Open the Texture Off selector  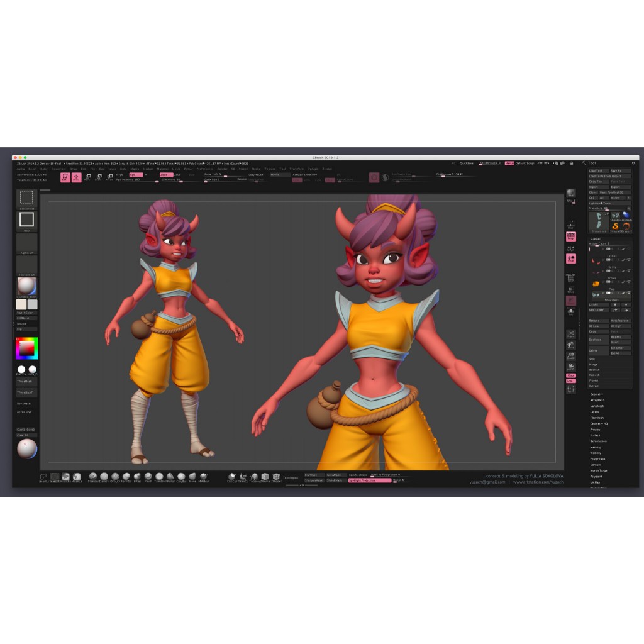[x=26, y=266]
